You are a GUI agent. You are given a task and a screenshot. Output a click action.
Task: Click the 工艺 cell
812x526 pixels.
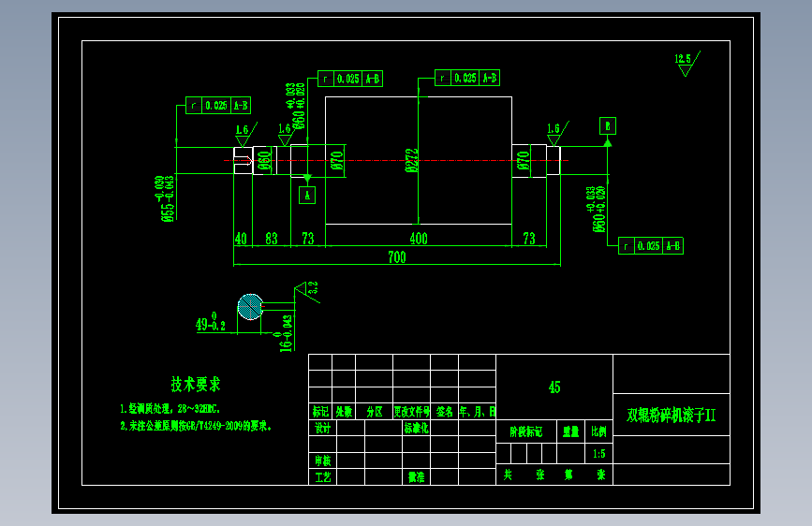coord(322,476)
